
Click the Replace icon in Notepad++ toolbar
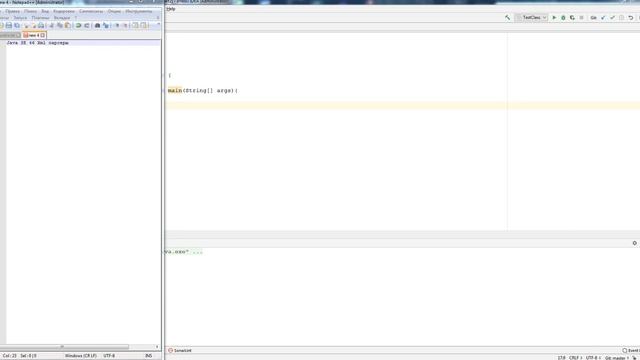[x=106, y=25]
